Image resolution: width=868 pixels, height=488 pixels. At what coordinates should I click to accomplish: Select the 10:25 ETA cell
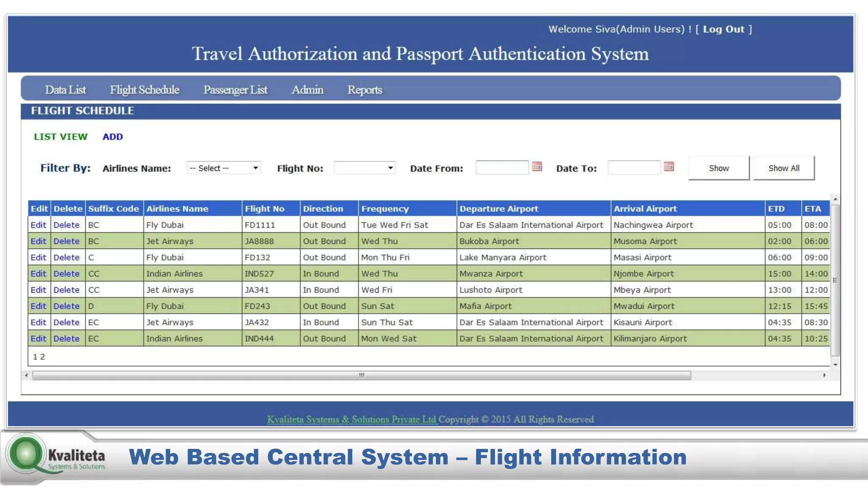[816, 338]
